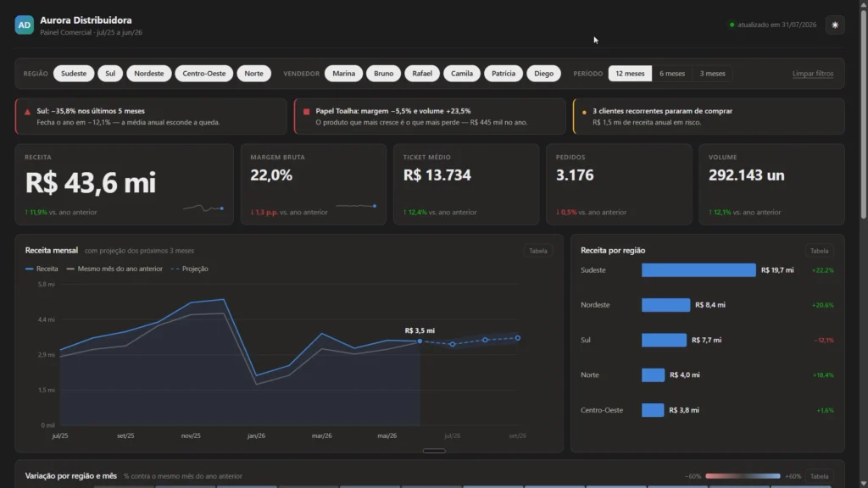Click the resize handle below Receita mensal chart
Viewport: 868px width, 488px height.
tap(434, 451)
